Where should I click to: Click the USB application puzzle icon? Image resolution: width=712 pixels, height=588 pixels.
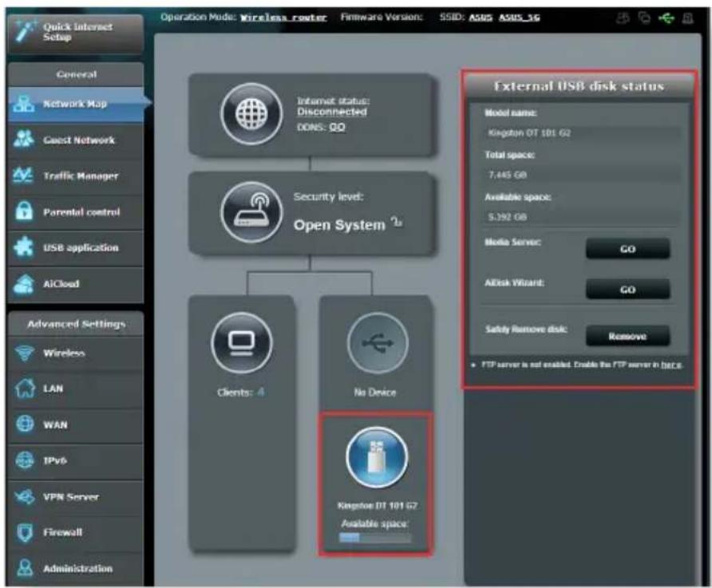[x=23, y=247]
